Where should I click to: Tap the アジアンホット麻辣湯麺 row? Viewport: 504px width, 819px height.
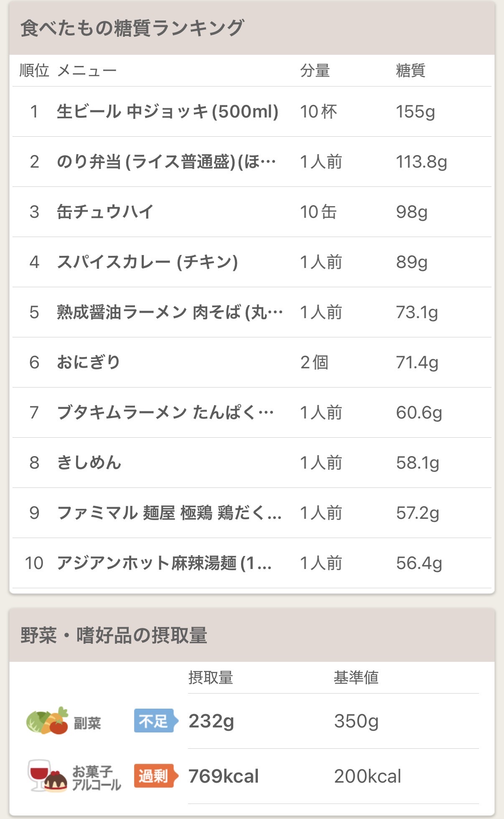tap(164, 563)
